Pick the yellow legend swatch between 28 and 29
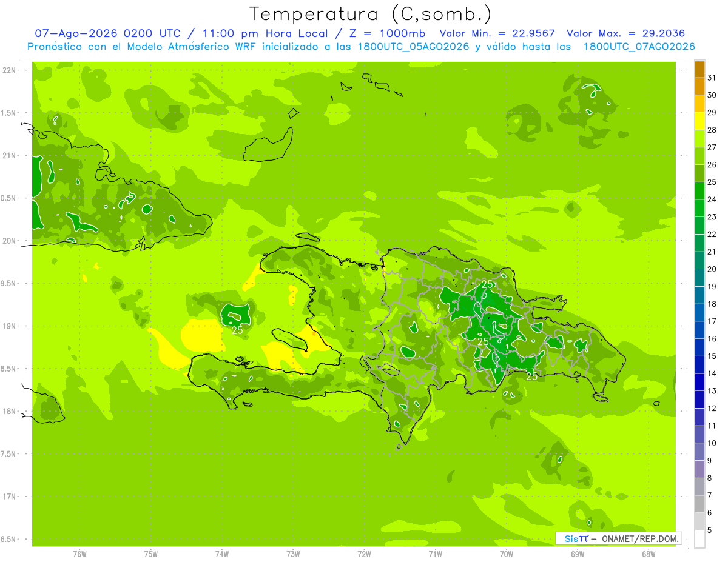This screenshot has height=562, width=728. 699,121
